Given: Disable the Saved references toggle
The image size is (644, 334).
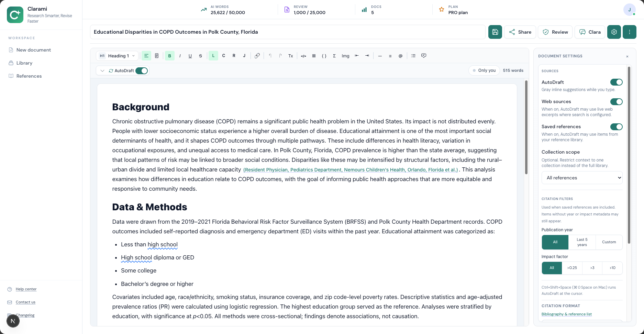Looking at the screenshot, I should tap(617, 126).
